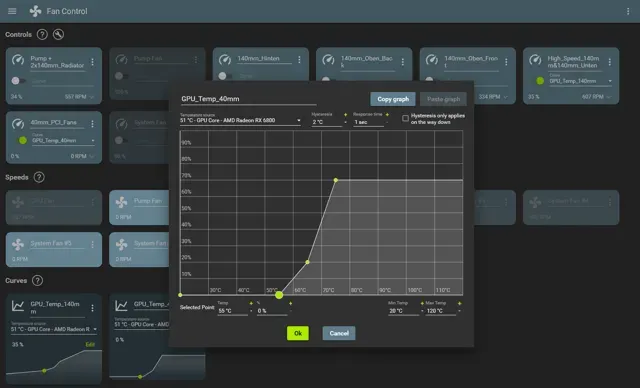This screenshot has height=388, width=640.
Task: Check Hysteresis only applies on way down
Action: tap(405, 118)
